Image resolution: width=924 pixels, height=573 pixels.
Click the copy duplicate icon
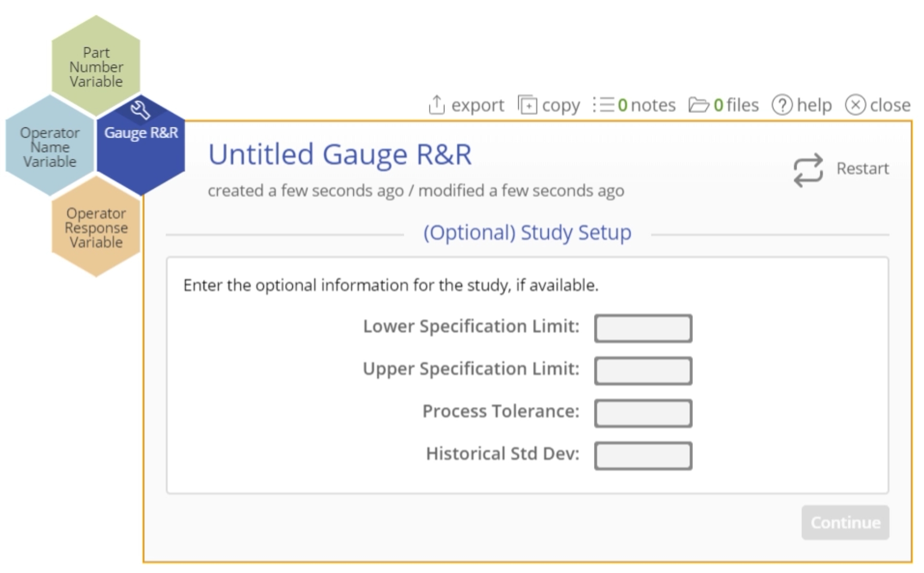click(527, 105)
